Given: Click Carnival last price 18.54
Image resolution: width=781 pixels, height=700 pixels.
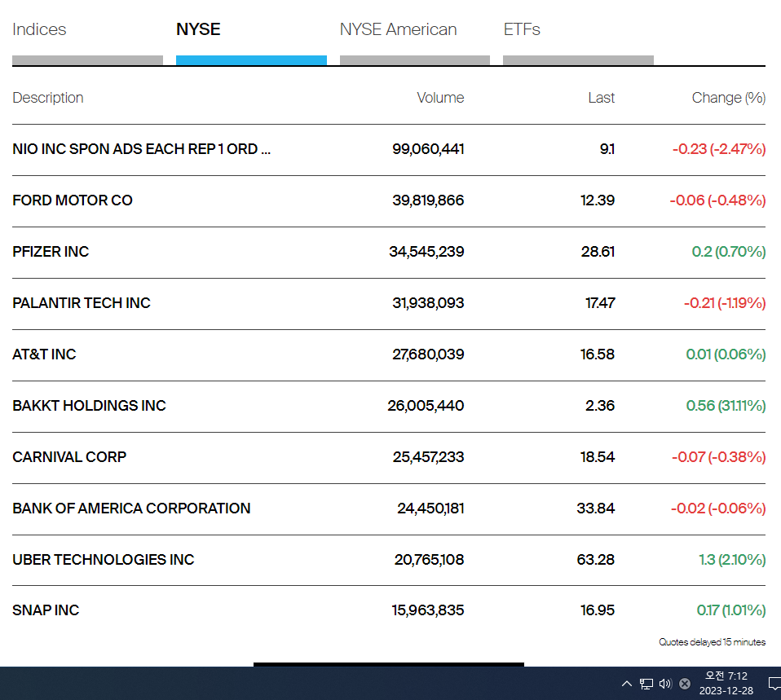Looking at the screenshot, I should click(x=598, y=456).
